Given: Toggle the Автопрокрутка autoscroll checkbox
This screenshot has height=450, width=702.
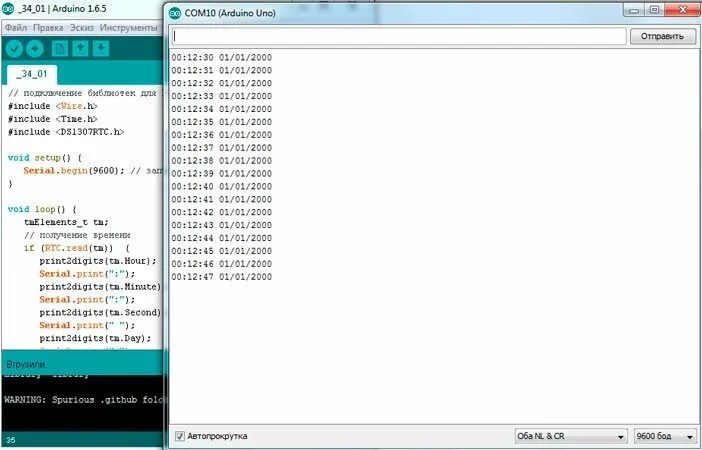Looking at the screenshot, I should click(x=180, y=436).
